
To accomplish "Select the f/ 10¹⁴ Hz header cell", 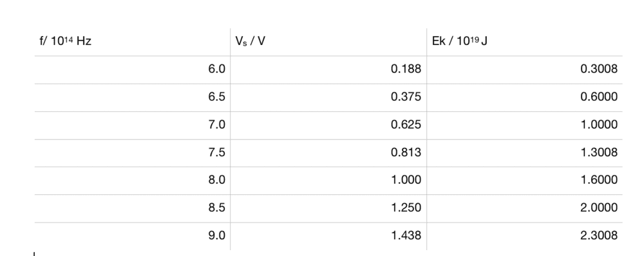I will point(132,42).
